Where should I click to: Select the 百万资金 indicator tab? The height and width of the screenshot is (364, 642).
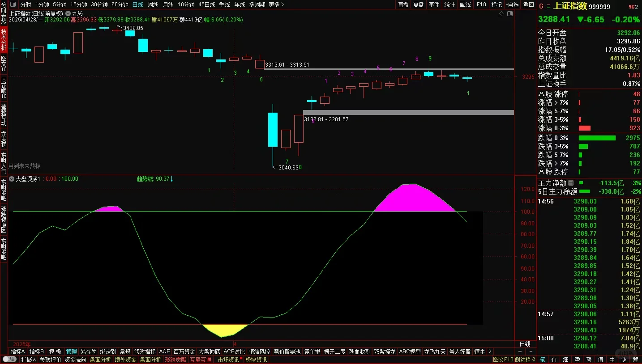pos(184,351)
